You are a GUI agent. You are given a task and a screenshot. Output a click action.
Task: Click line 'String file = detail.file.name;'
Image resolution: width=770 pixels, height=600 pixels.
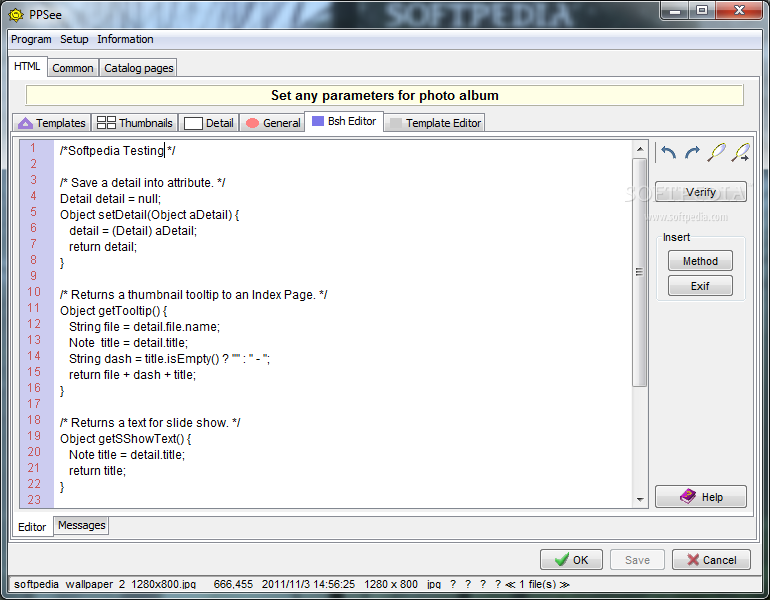point(144,327)
